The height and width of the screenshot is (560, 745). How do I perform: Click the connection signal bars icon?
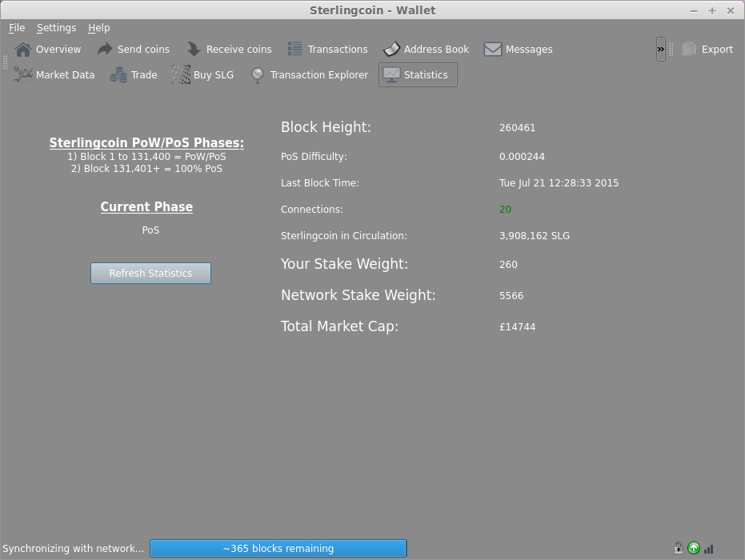point(709,549)
